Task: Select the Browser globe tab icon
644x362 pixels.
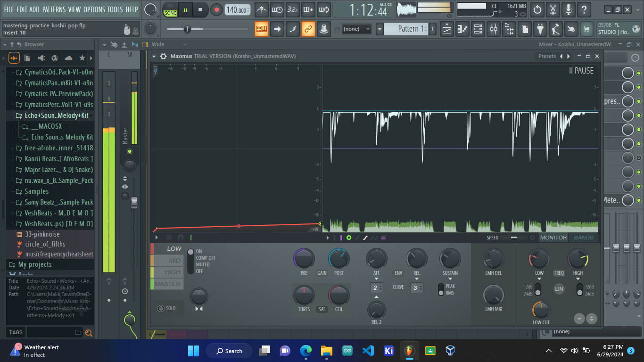Action: click(x=55, y=58)
